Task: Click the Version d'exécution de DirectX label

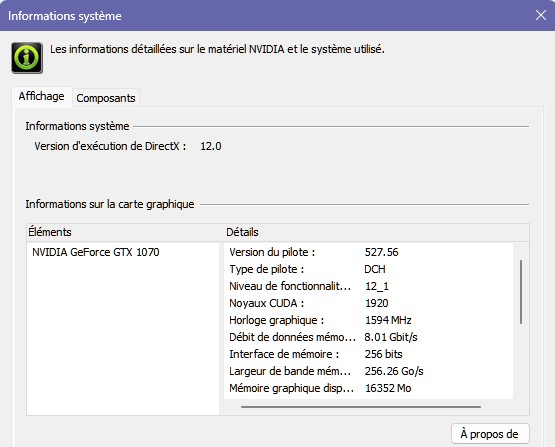Action: pyautogui.click(x=110, y=146)
